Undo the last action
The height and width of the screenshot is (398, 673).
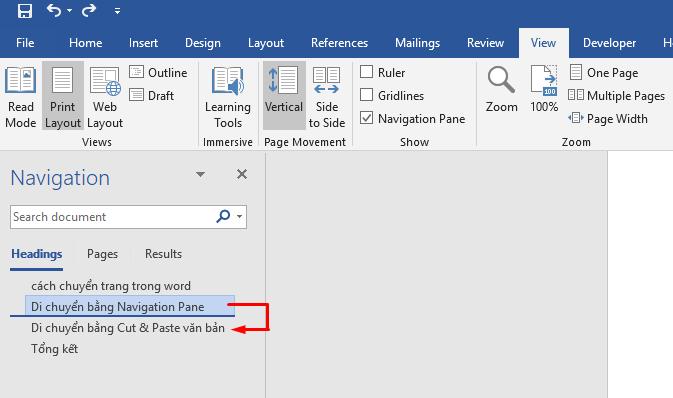[x=54, y=10]
